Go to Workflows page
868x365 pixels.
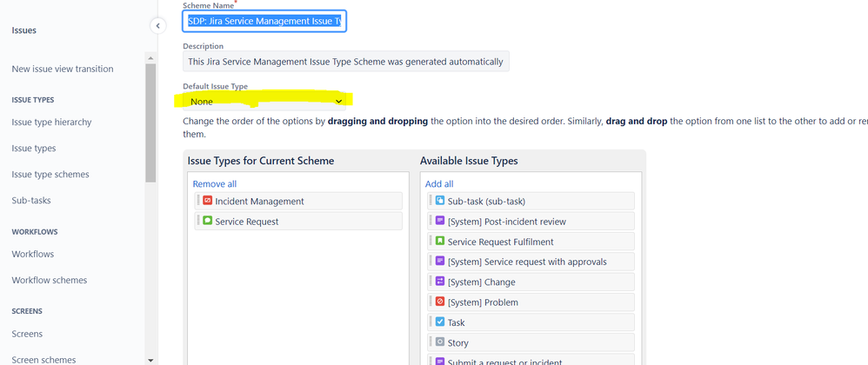[33, 254]
